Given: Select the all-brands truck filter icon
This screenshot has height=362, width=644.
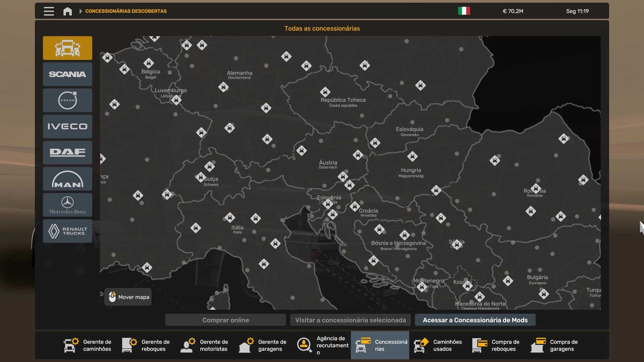Looking at the screenshot, I should [67, 48].
